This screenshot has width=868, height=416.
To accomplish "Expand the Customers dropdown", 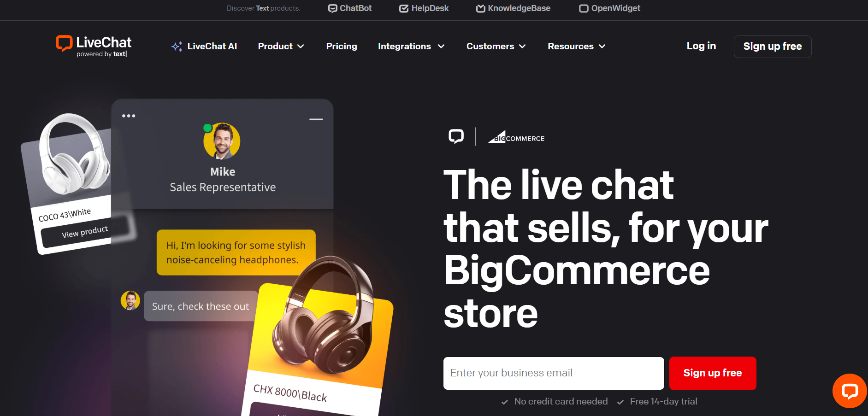I will (496, 46).
